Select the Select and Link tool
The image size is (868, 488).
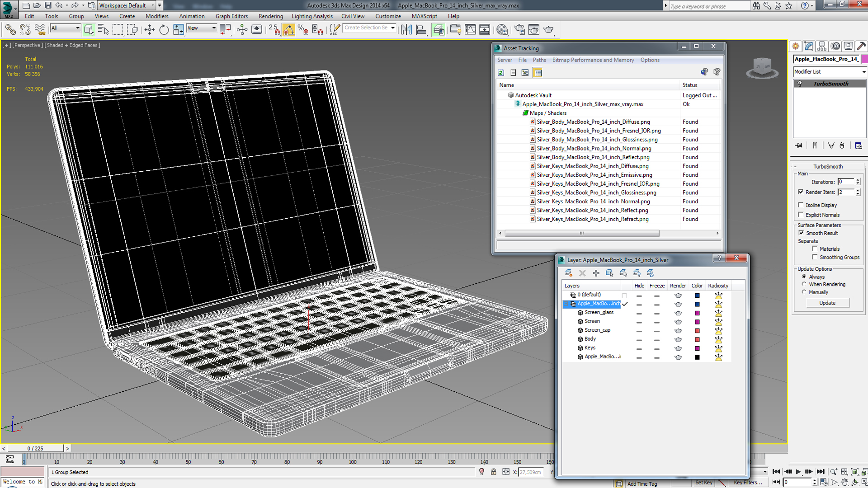pyautogui.click(x=10, y=30)
